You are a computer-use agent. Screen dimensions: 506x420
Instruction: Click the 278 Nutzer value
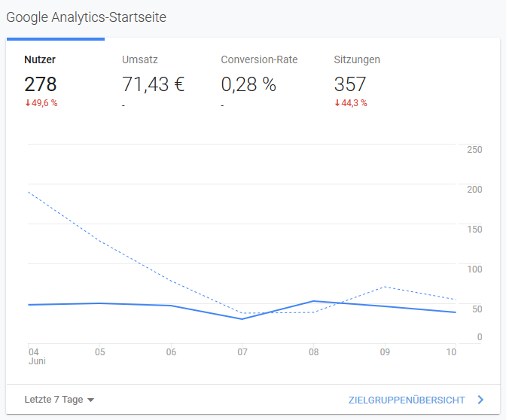[41, 84]
